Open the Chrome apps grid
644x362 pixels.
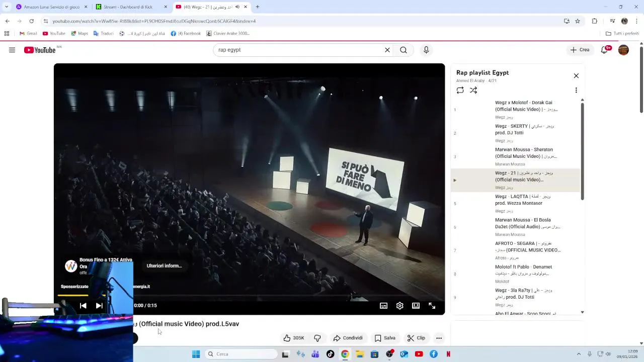[7, 34]
